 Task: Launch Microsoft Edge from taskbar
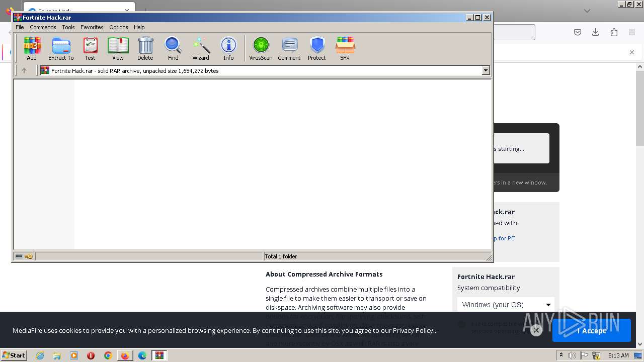pos(142,355)
